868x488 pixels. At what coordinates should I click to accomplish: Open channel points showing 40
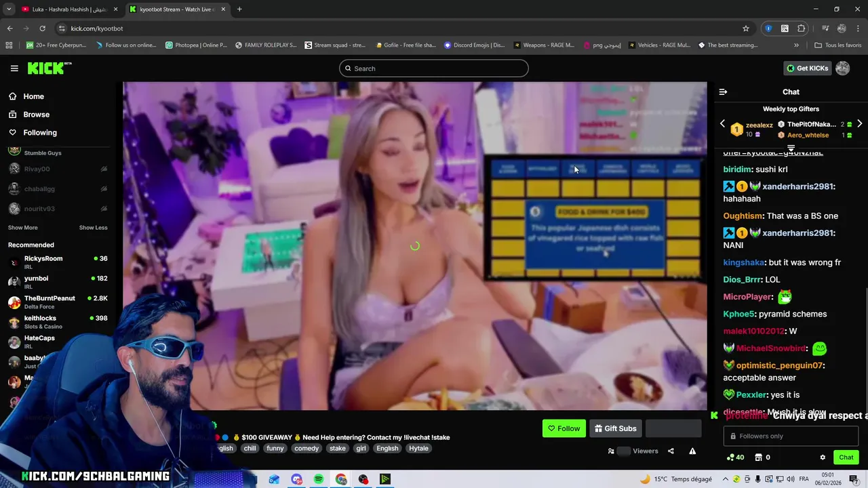(x=735, y=457)
